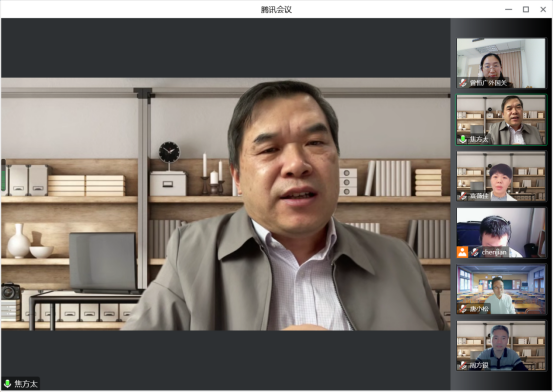Select the chenjian participant video thumbnail
The height and width of the screenshot is (392, 553).
(x=501, y=233)
